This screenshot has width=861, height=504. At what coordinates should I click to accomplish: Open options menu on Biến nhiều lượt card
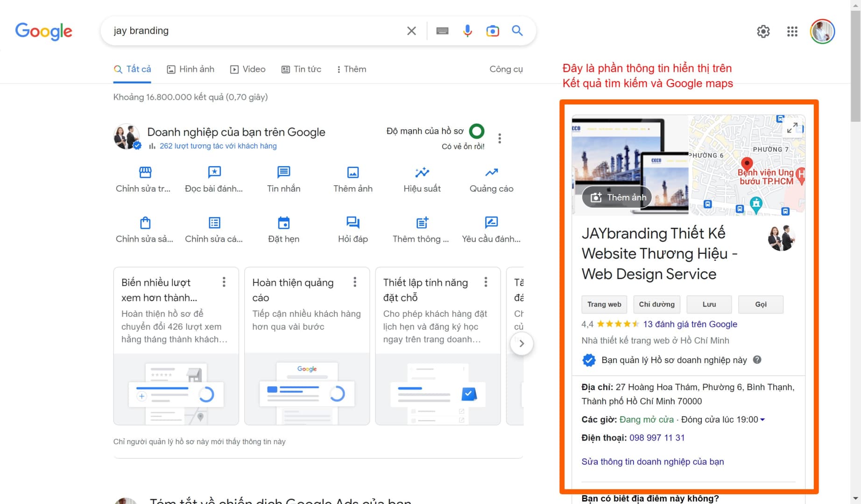(x=224, y=282)
